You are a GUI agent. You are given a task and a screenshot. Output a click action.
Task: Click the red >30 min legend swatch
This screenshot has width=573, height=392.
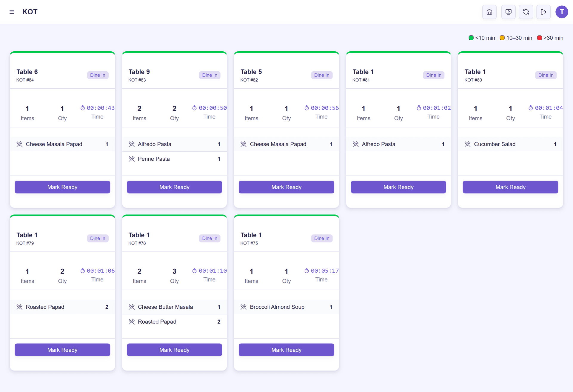tap(539, 38)
